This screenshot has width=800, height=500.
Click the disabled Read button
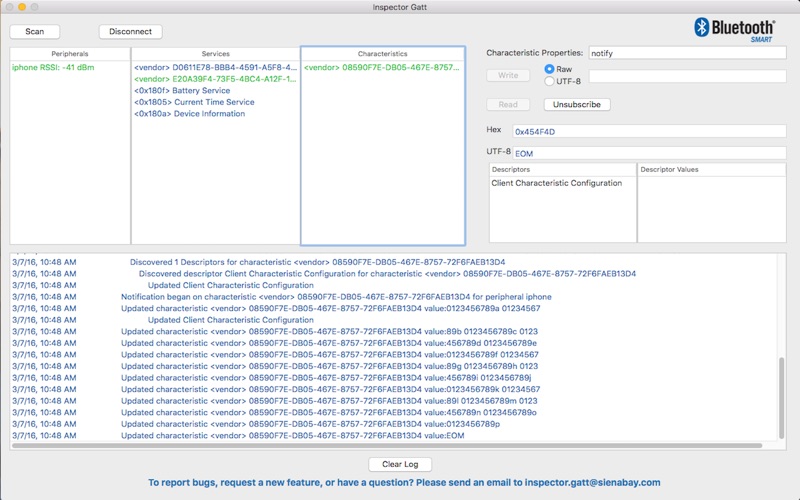(x=508, y=105)
